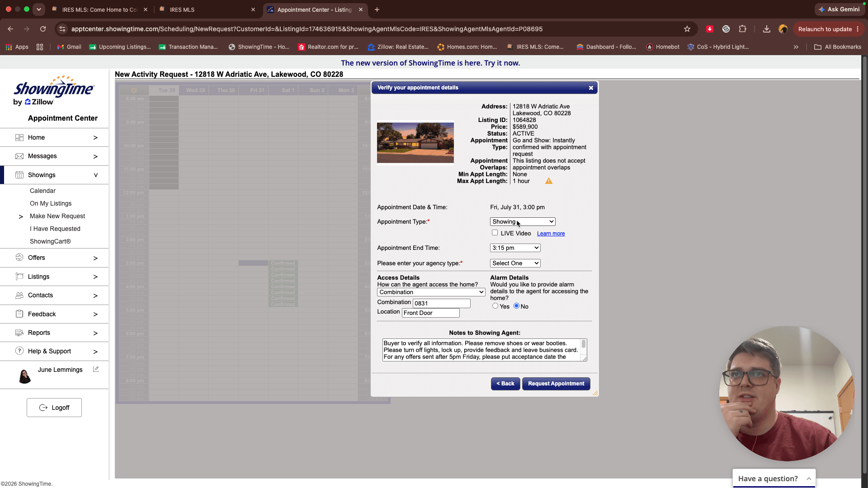Click the new ShowingTime version banner
The height and width of the screenshot is (488, 868).
tap(430, 63)
